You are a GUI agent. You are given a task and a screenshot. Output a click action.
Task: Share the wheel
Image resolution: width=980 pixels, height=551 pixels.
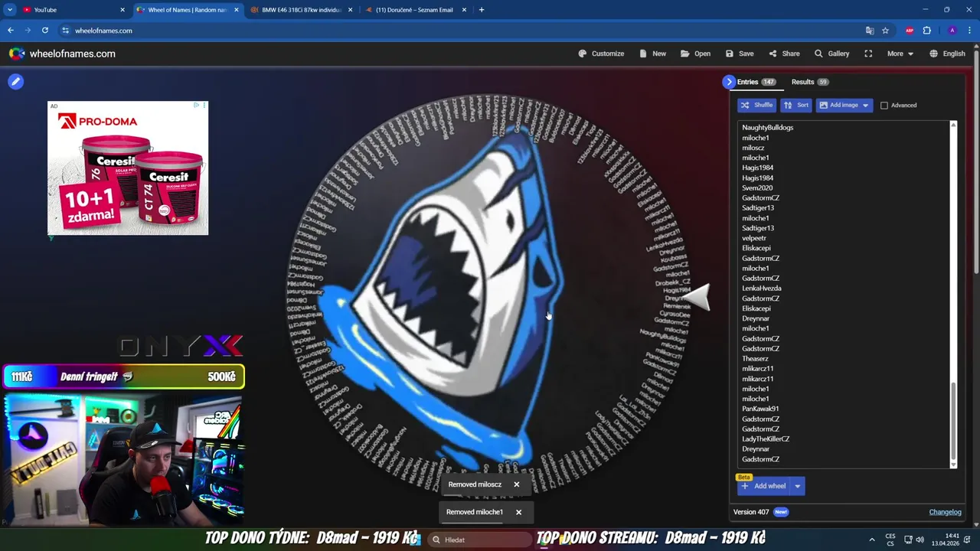(x=784, y=54)
